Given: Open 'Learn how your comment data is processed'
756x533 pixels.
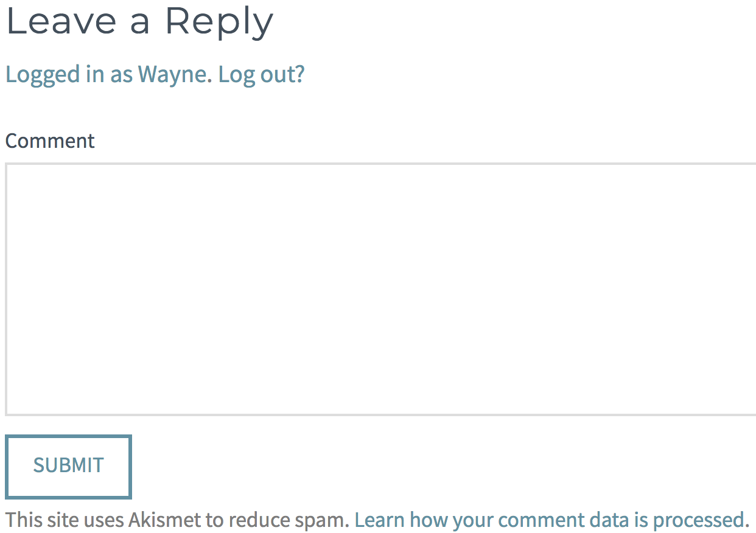Looking at the screenshot, I should pyautogui.click(x=549, y=520).
